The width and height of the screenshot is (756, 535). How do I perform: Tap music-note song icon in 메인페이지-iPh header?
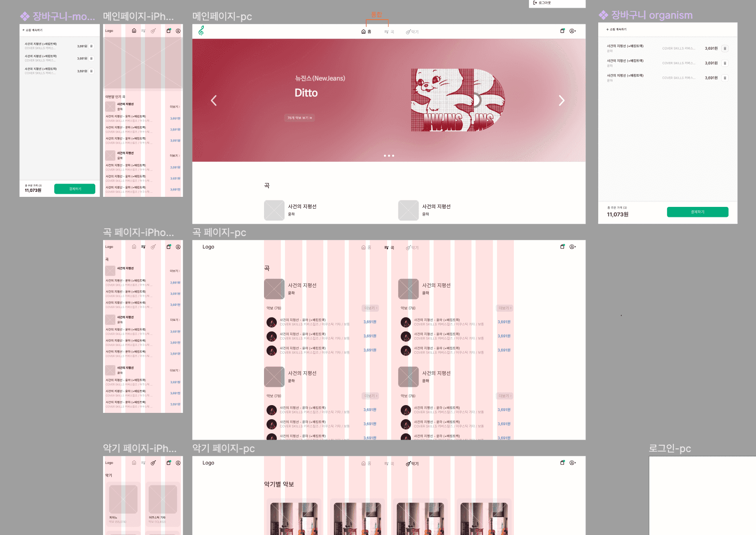143,31
